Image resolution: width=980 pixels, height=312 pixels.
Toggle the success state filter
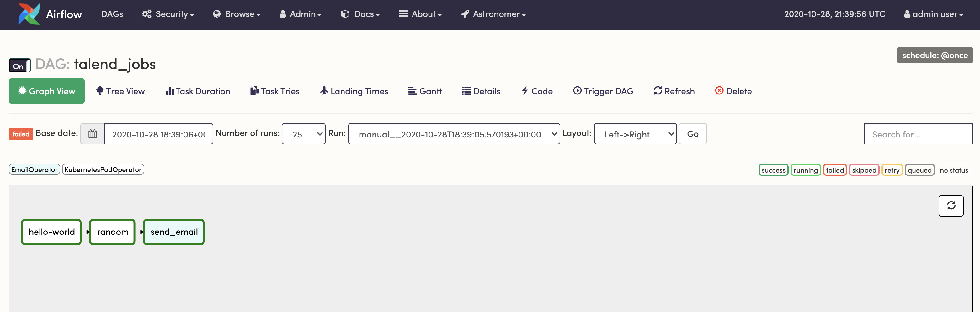773,170
